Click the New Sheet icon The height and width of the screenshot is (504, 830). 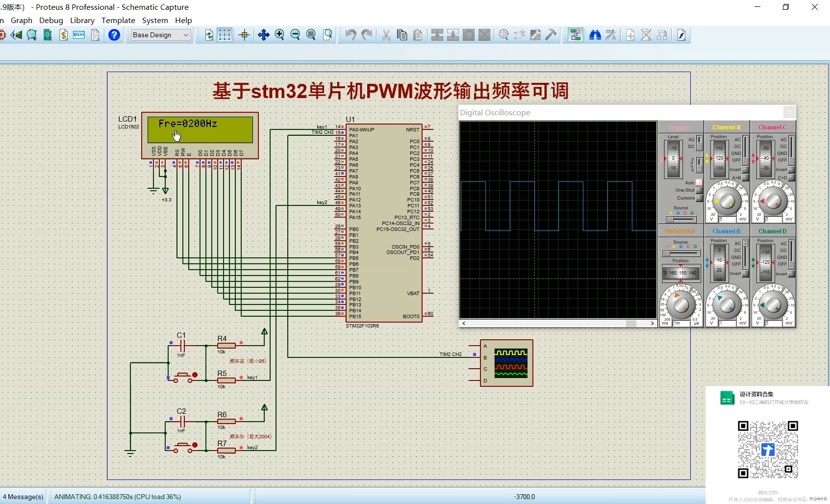coord(630,35)
